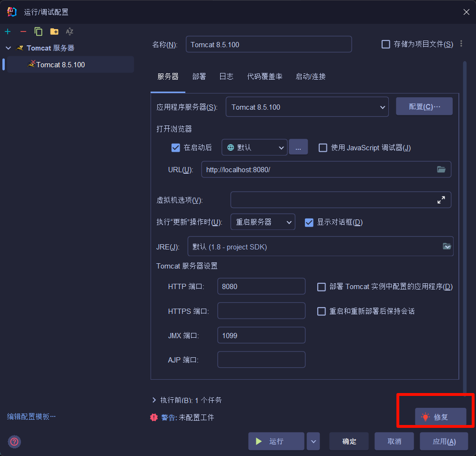Click the vertical scrollbar on the right
This screenshot has width=476, height=456.
pos(465,228)
